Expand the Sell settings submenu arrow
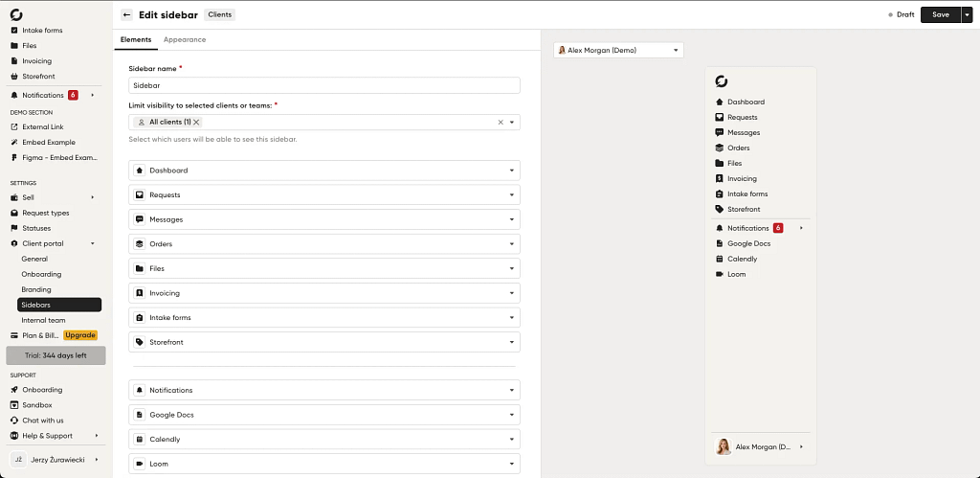The height and width of the screenshot is (478, 980). (93, 197)
